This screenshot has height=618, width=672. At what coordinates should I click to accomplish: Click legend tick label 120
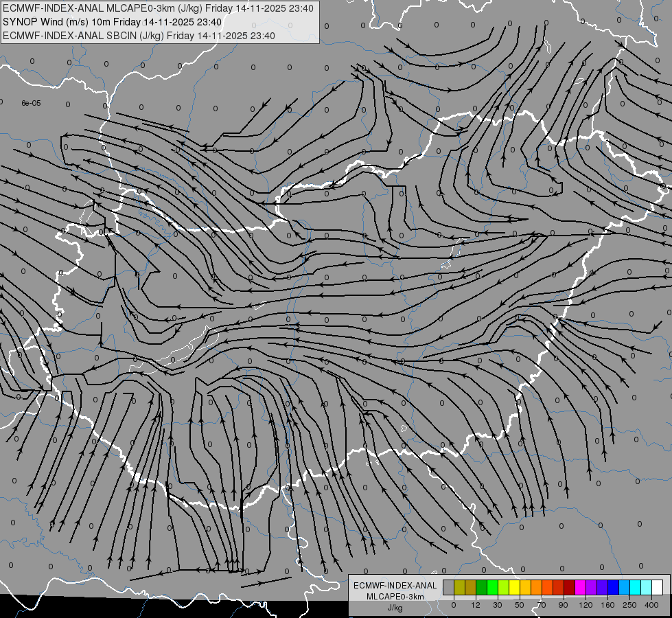[586, 605]
